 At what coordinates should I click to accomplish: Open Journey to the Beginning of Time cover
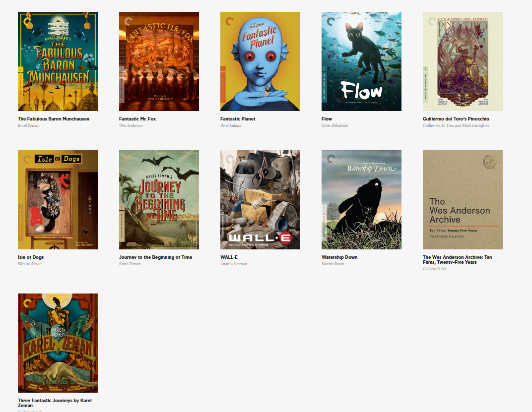pyautogui.click(x=159, y=199)
